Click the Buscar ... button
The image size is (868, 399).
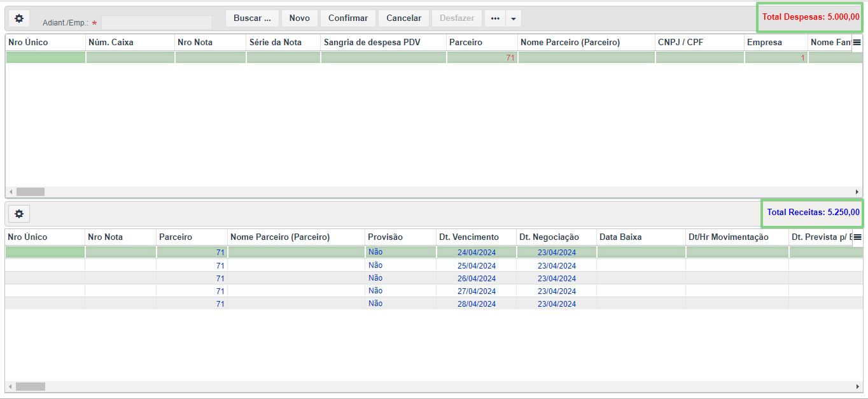point(252,18)
